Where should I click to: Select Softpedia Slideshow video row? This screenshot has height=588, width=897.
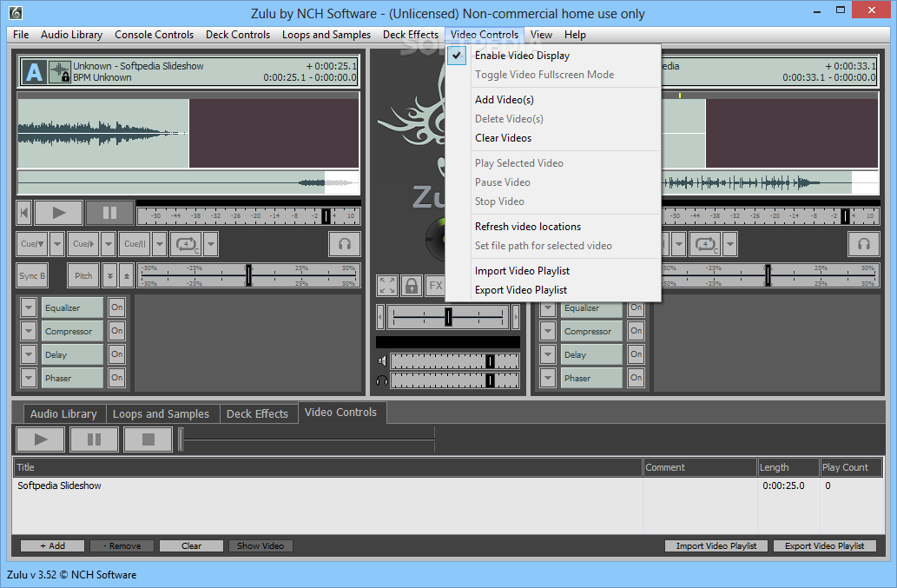pos(448,486)
